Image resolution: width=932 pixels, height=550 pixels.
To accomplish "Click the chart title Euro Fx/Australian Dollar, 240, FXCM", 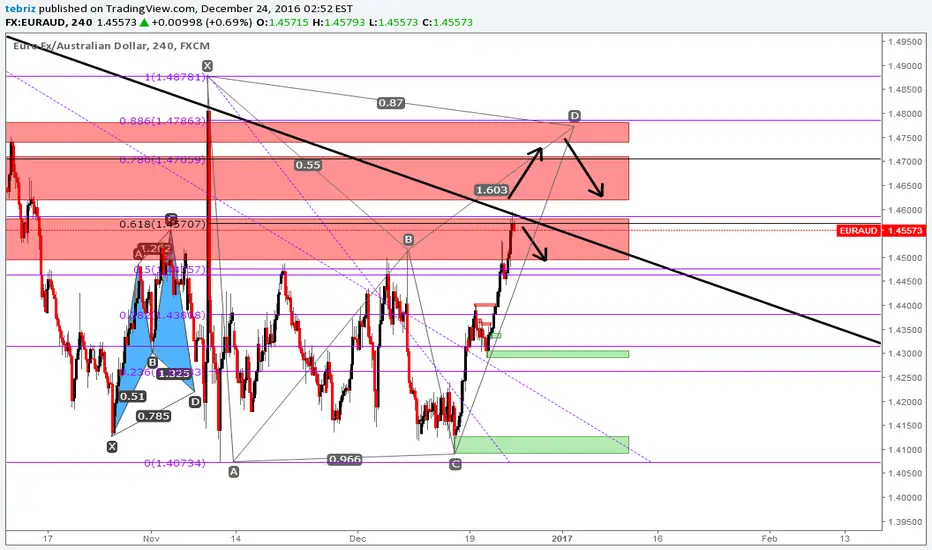I will tap(111, 46).
